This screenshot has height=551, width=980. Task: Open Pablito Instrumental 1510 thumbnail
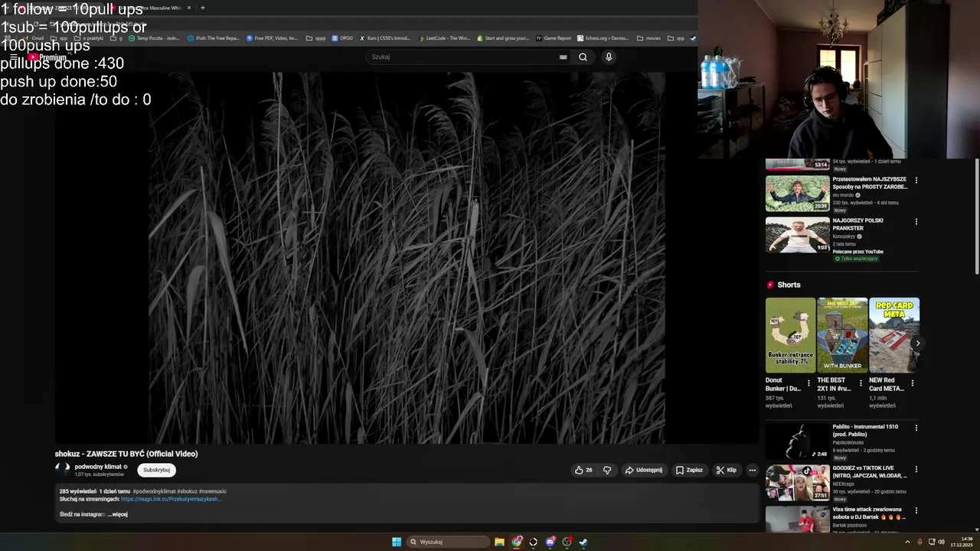[x=797, y=441]
